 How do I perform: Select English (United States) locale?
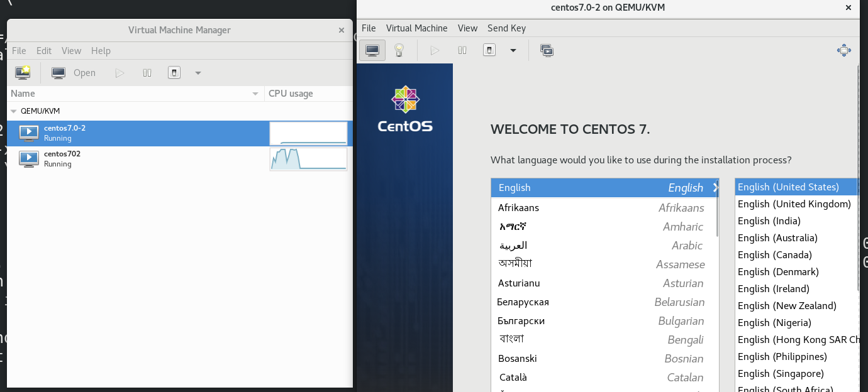797,187
